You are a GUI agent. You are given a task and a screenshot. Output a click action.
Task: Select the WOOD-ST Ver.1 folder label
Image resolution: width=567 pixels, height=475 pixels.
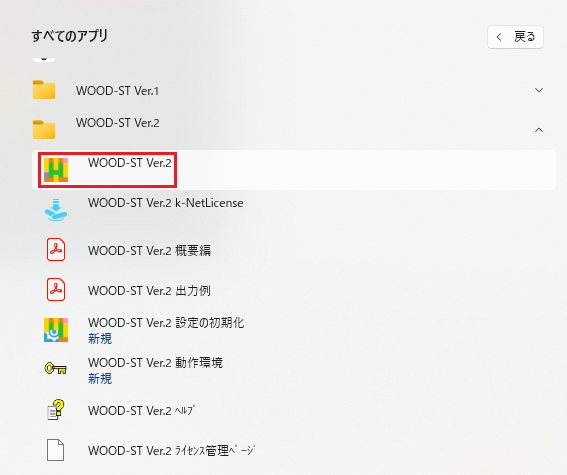pyautogui.click(x=118, y=91)
